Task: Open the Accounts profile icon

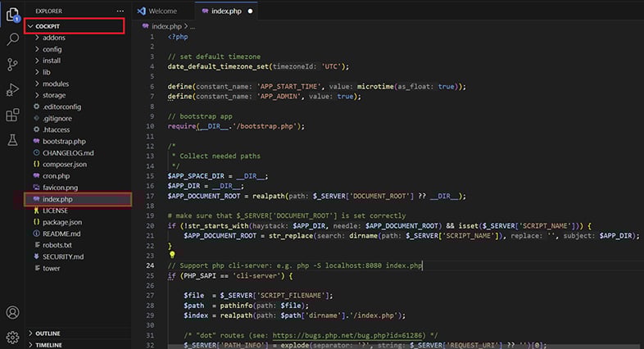Action: pos(12,312)
